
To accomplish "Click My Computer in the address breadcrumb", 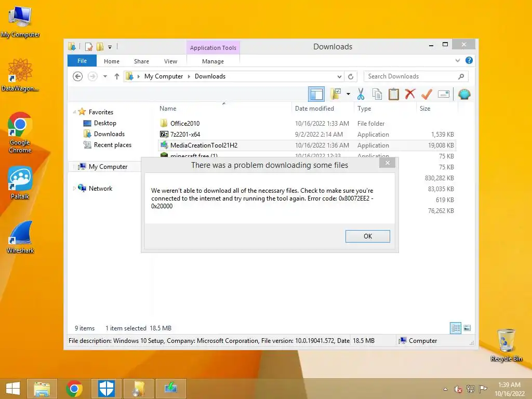I will [x=164, y=76].
